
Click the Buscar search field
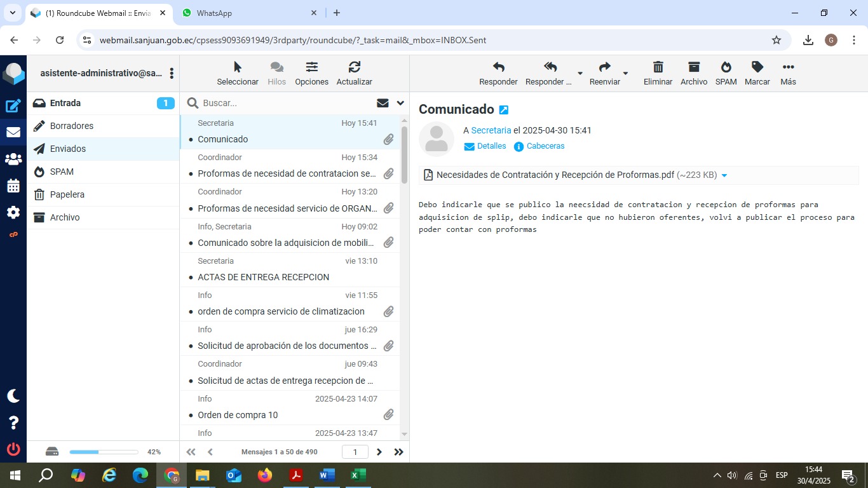(x=286, y=103)
